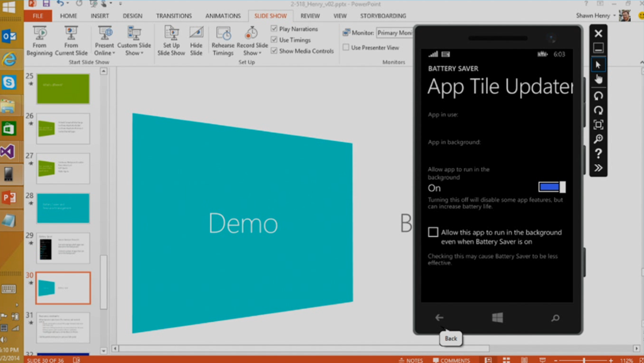Click the Hide Slide button
Screen dimensions: 644x363
tap(196, 41)
